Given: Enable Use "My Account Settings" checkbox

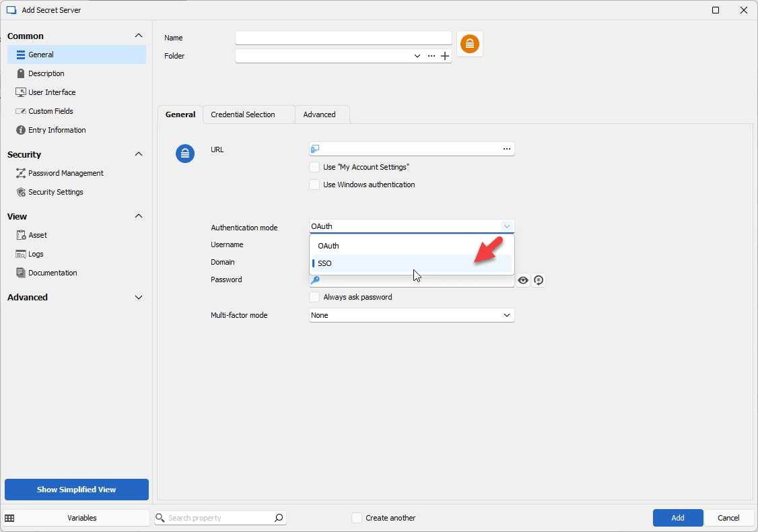Looking at the screenshot, I should [314, 167].
